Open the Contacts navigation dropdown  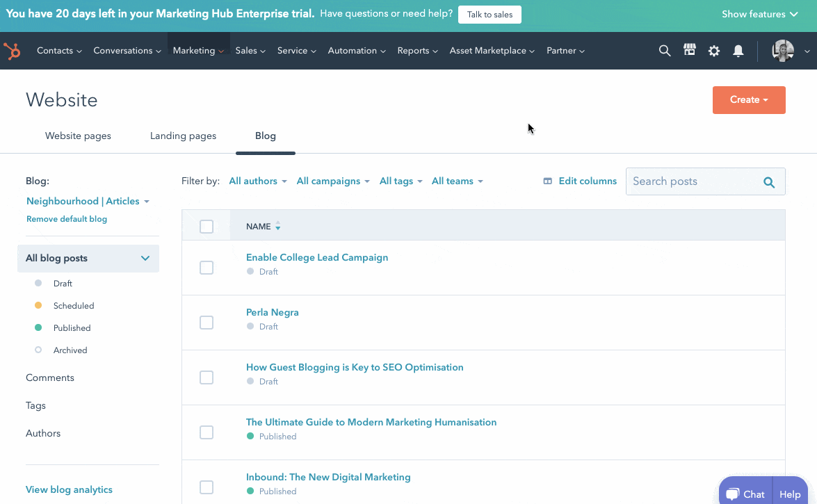pyautogui.click(x=59, y=51)
